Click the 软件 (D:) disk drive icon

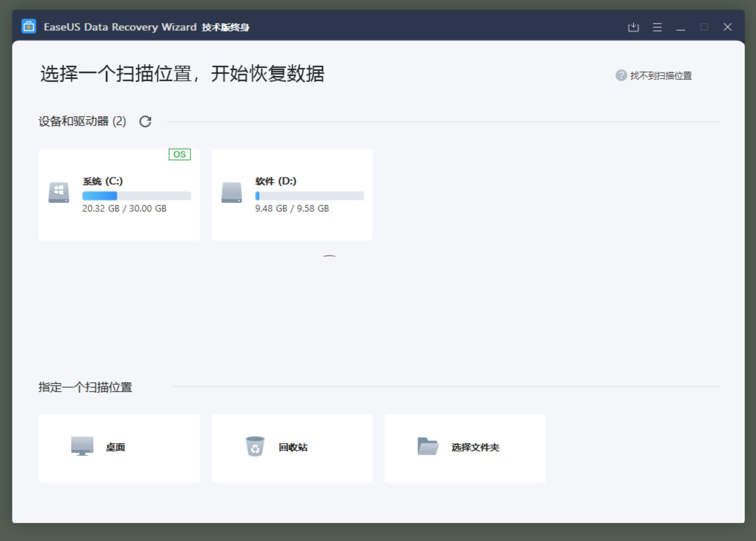(x=231, y=193)
